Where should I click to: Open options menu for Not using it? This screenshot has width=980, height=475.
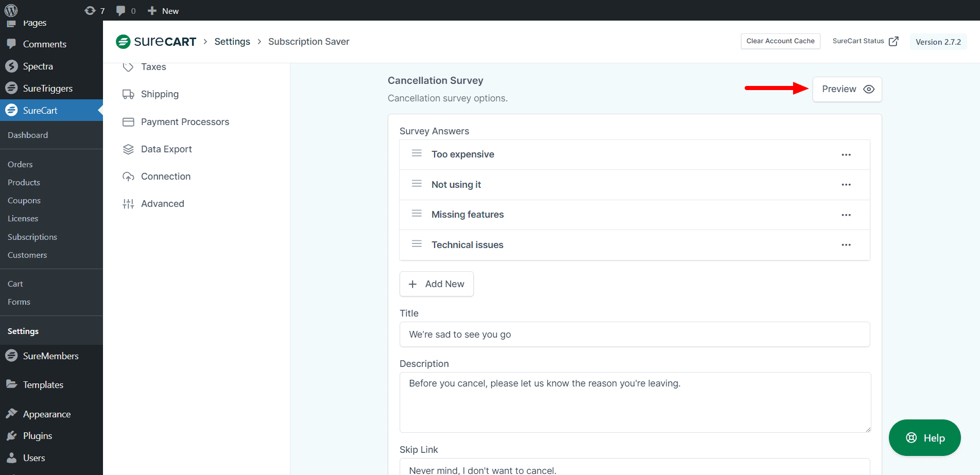click(x=846, y=185)
